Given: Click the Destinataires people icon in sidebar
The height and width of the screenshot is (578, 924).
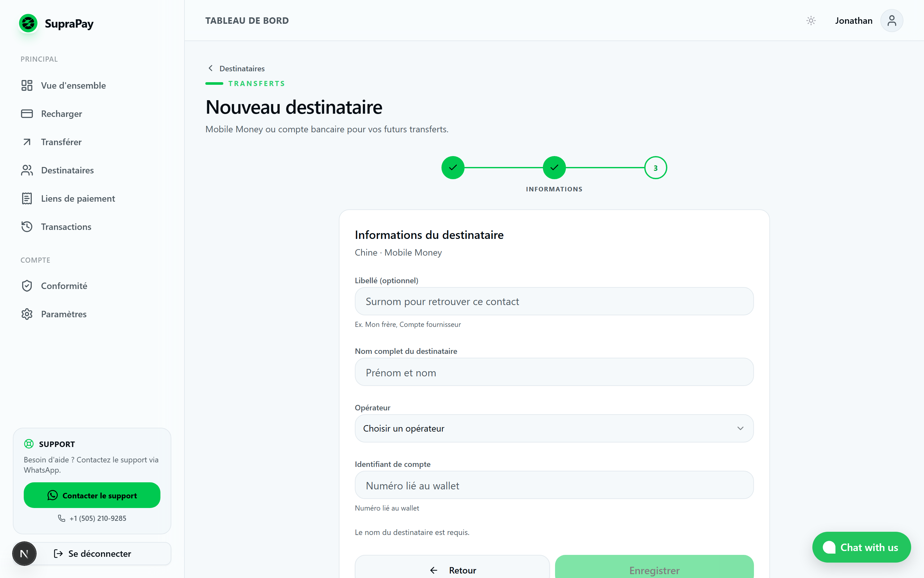Looking at the screenshot, I should 27,170.
